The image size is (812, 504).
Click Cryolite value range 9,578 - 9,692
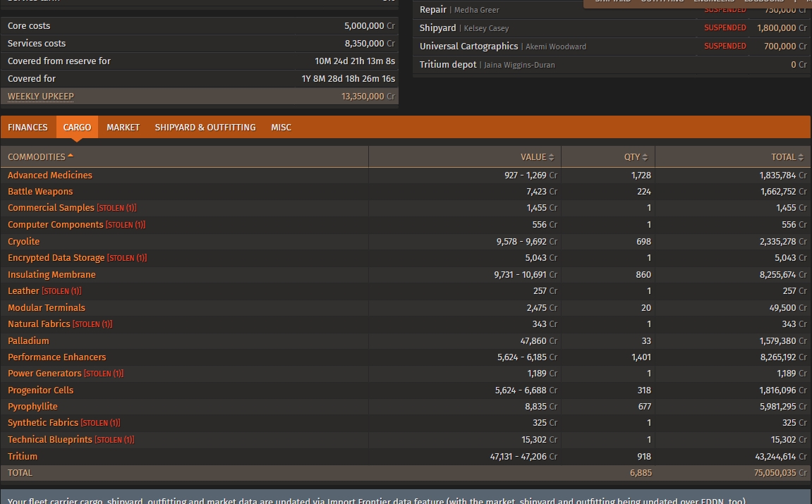pyautogui.click(x=521, y=241)
